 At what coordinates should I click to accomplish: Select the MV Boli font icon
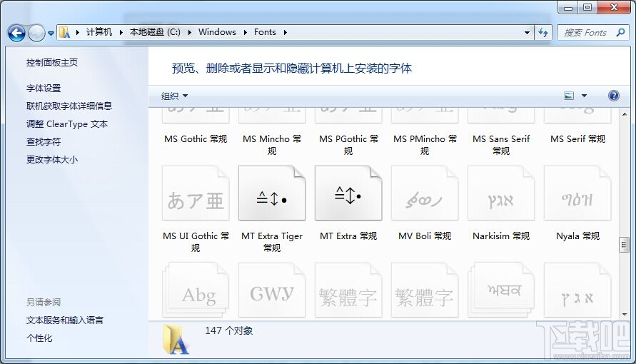coord(425,193)
